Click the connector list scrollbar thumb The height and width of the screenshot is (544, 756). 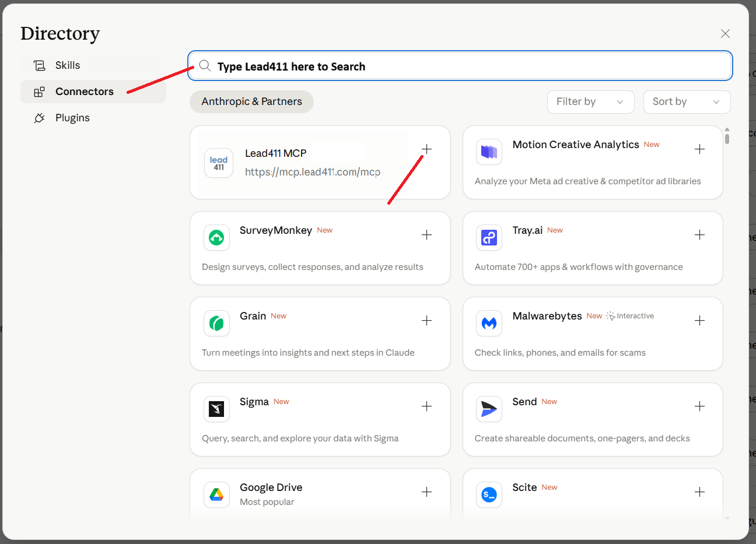click(727, 138)
